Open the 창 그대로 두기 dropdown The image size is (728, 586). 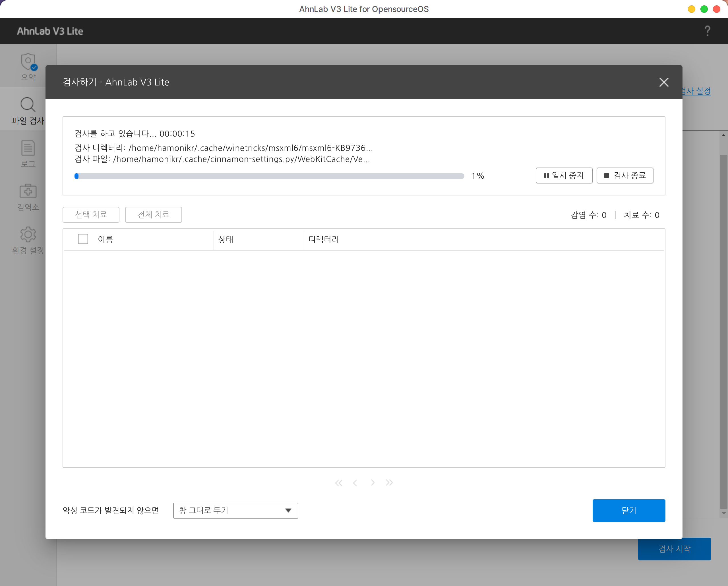tap(235, 511)
